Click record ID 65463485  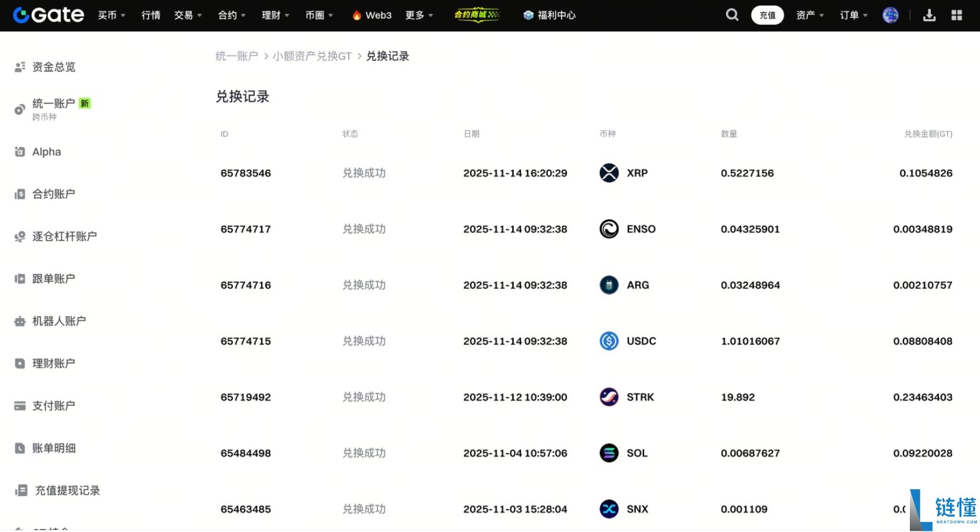pyautogui.click(x=246, y=508)
